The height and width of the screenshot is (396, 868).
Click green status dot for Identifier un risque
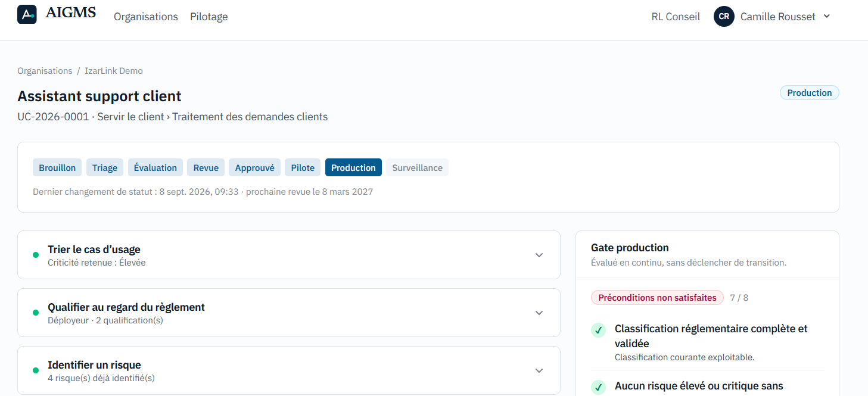pyautogui.click(x=36, y=370)
